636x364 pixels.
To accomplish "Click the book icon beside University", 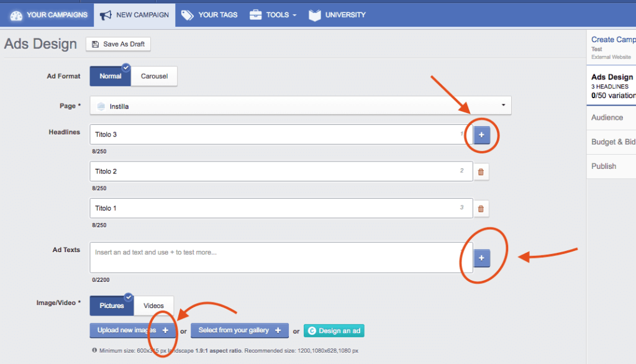I will 315,15.
